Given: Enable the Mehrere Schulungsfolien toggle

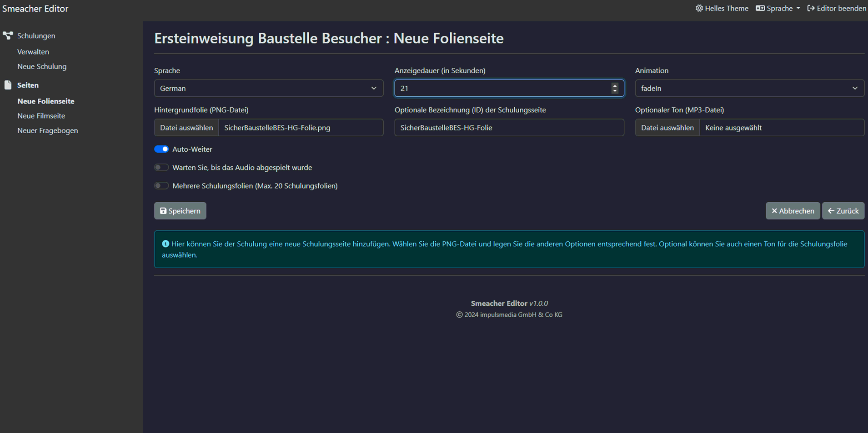Looking at the screenshot, I should (x=161, y=186).
